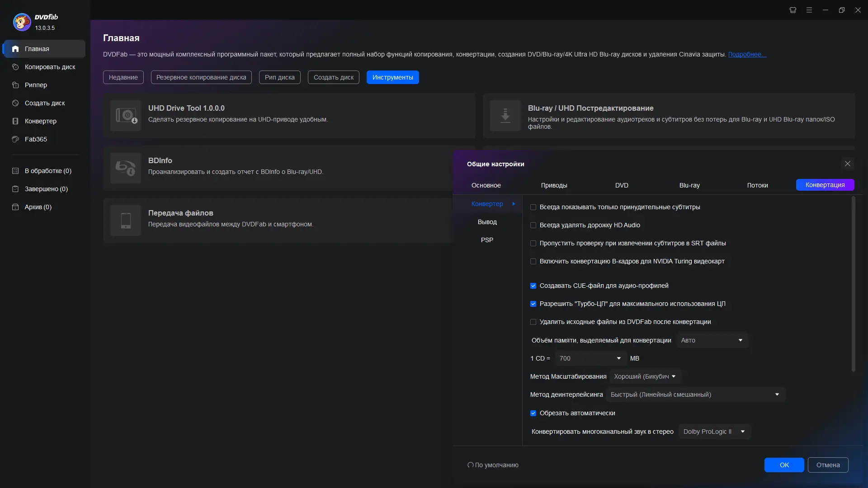Switch to the Приводы settings tab
868x488 pixels.
[x=554, y=185]
